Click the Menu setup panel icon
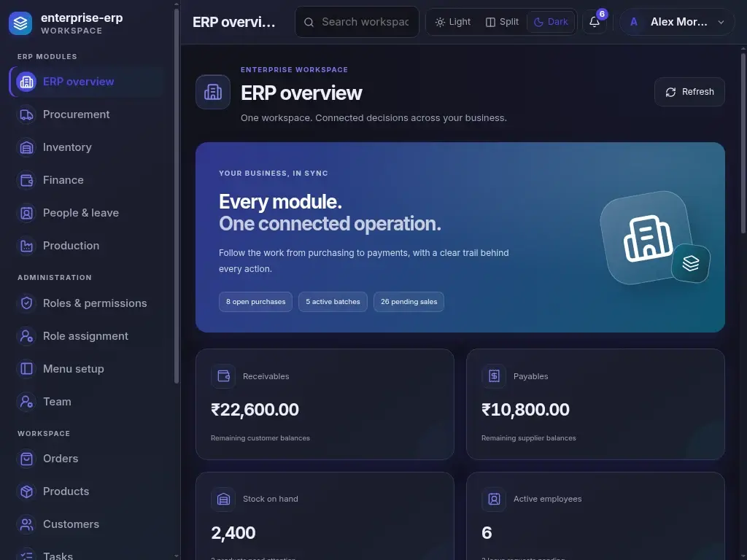The width and height of the screenshot is (747, 560). (27, 369)
